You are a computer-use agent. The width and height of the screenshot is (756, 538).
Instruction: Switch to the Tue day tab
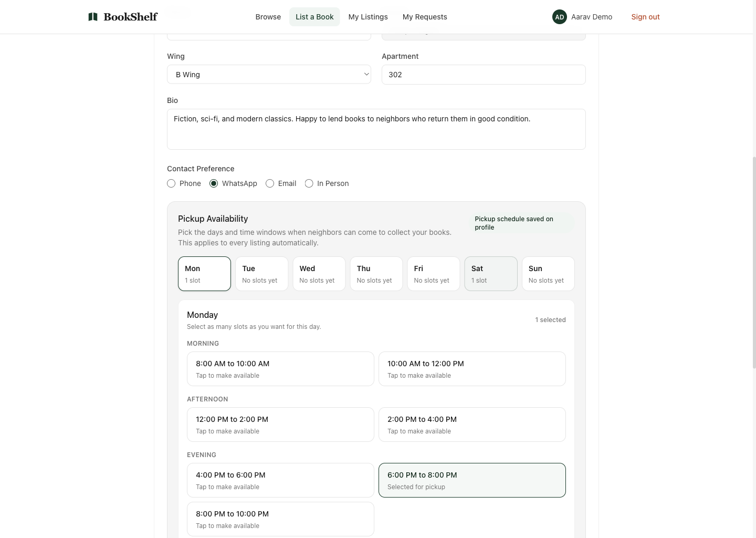click(x=261, y=274)
